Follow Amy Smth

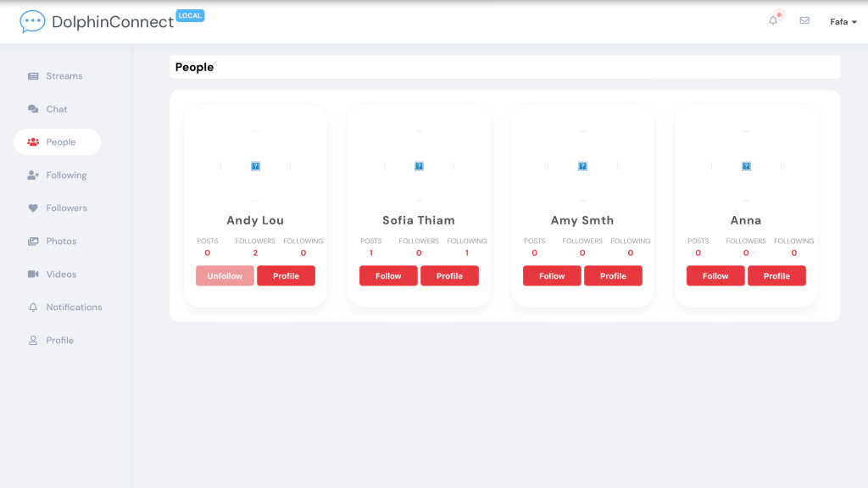point(552,276)
